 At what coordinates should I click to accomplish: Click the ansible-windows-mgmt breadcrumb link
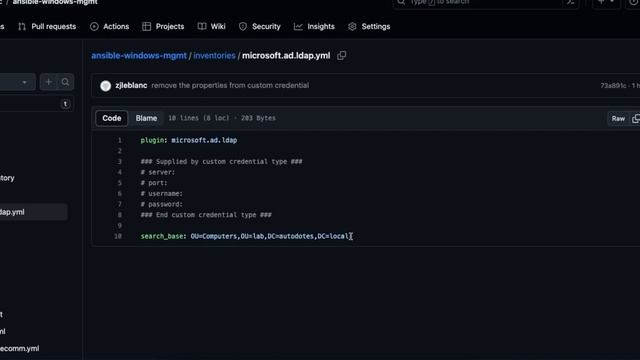pos(139,56)
